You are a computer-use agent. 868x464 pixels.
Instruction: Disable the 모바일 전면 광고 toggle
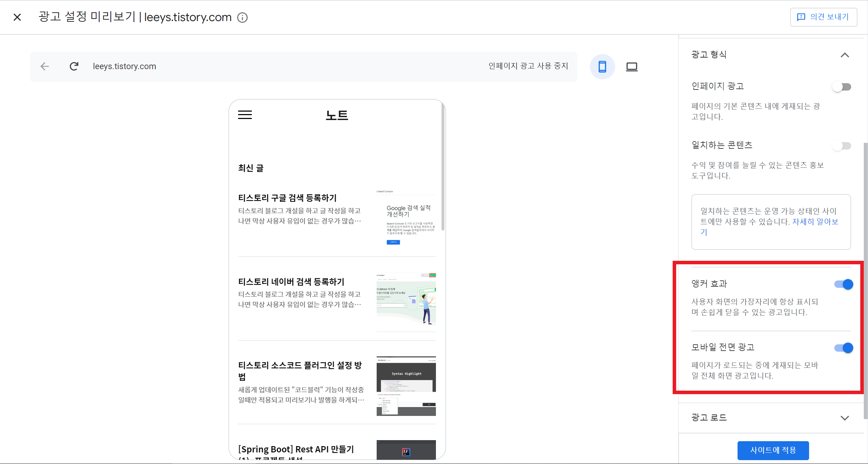pos(843,348)
